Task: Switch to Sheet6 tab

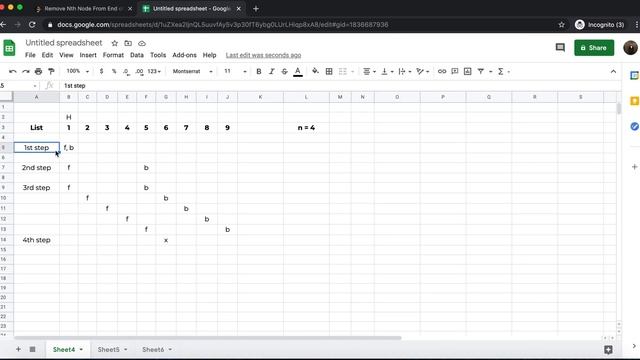Action: [153, 349]
